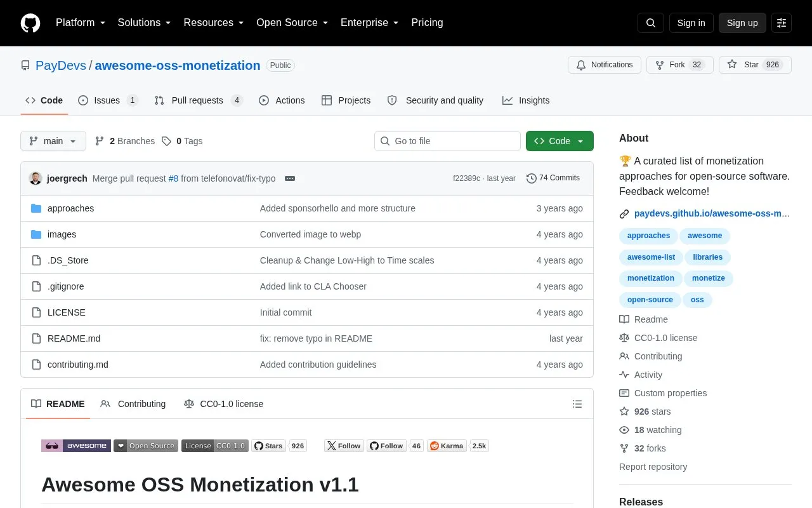Select the Code tab
812x508 pixels.
tap(44, 100)
